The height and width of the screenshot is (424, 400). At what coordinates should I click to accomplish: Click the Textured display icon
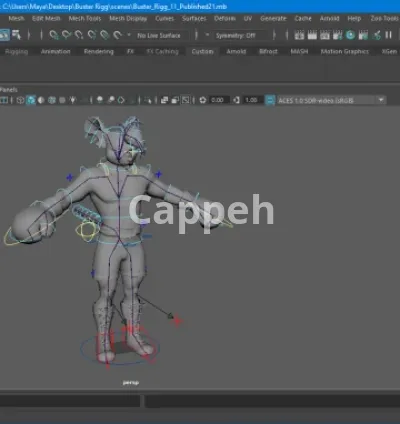62,100
